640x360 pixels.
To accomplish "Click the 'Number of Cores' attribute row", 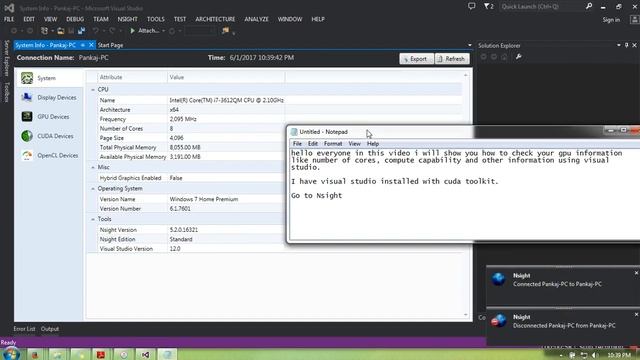I will point(191,129).
